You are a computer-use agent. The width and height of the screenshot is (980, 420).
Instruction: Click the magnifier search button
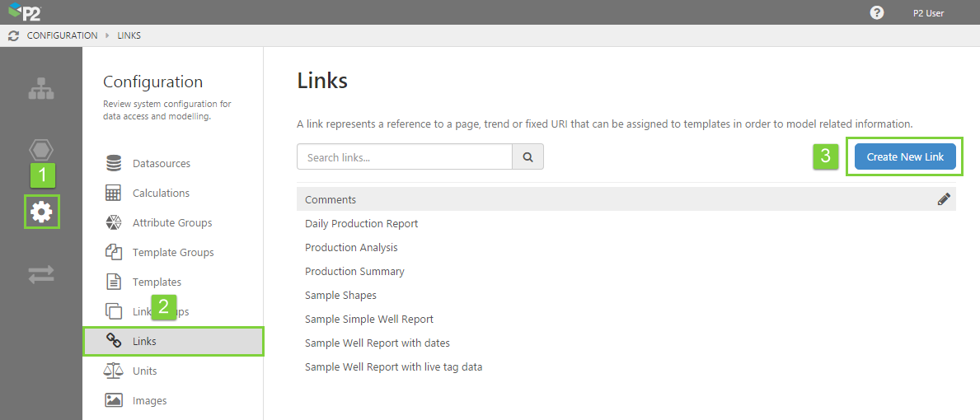point(528,157)
